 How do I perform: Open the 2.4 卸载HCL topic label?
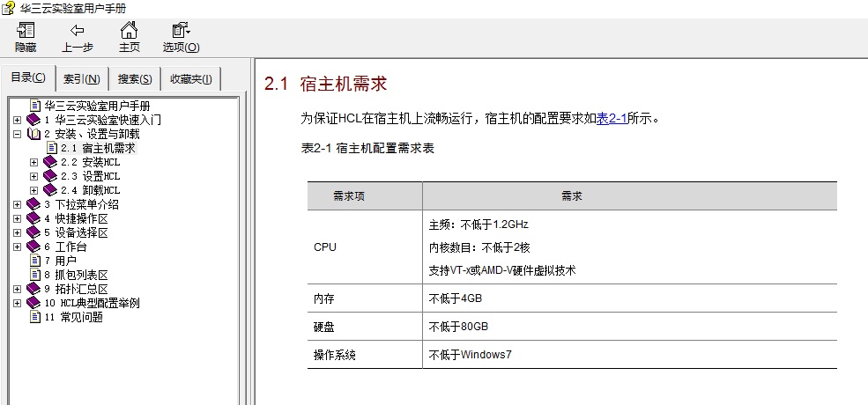90,190
